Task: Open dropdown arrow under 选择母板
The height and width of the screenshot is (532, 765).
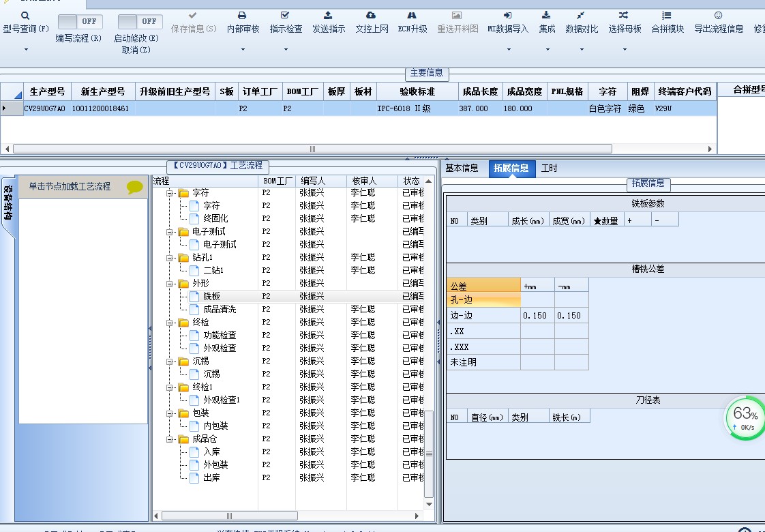Action: [625, 49]
